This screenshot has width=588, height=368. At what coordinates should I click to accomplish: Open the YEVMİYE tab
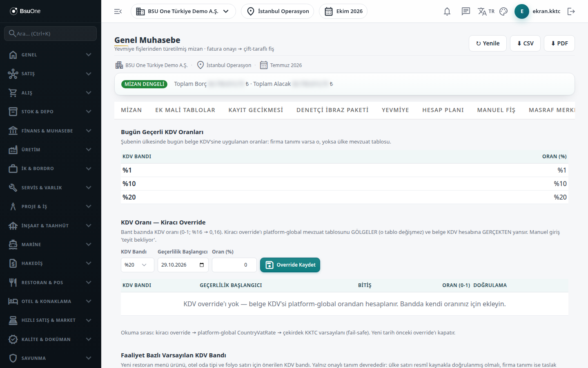pyautogui.click(x=395, y=110)
